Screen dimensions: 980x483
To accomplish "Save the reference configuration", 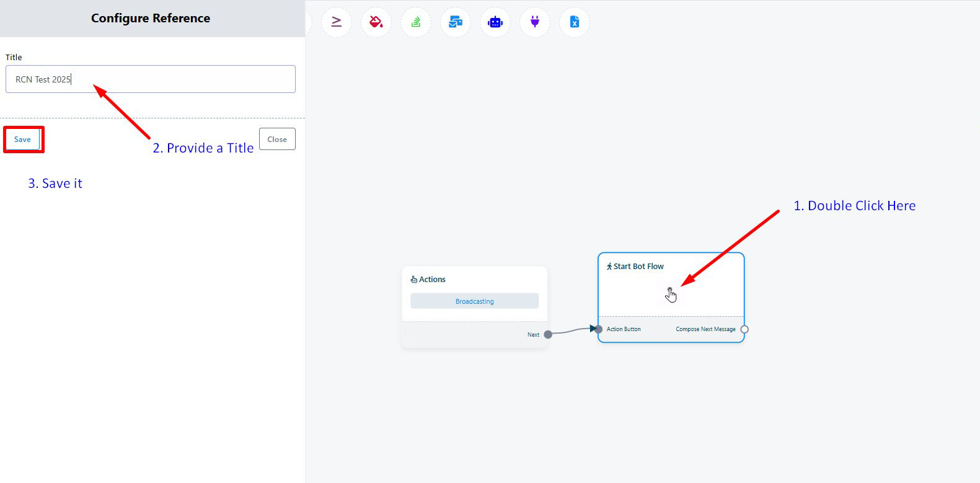I will point(22,140).
